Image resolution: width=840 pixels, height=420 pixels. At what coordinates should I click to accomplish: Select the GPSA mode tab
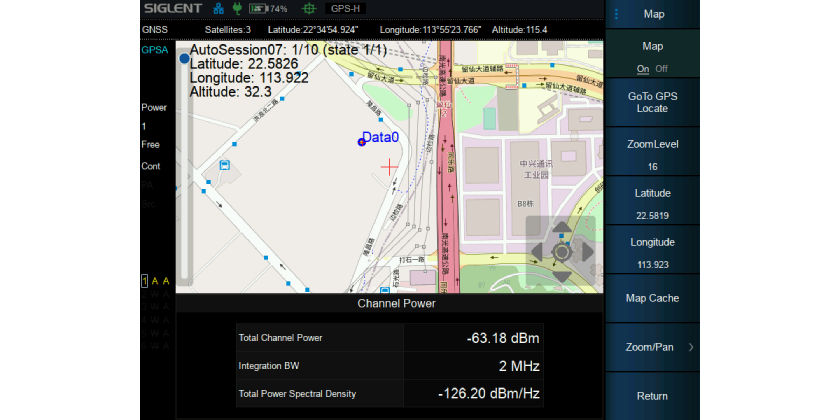coord(154,50)
